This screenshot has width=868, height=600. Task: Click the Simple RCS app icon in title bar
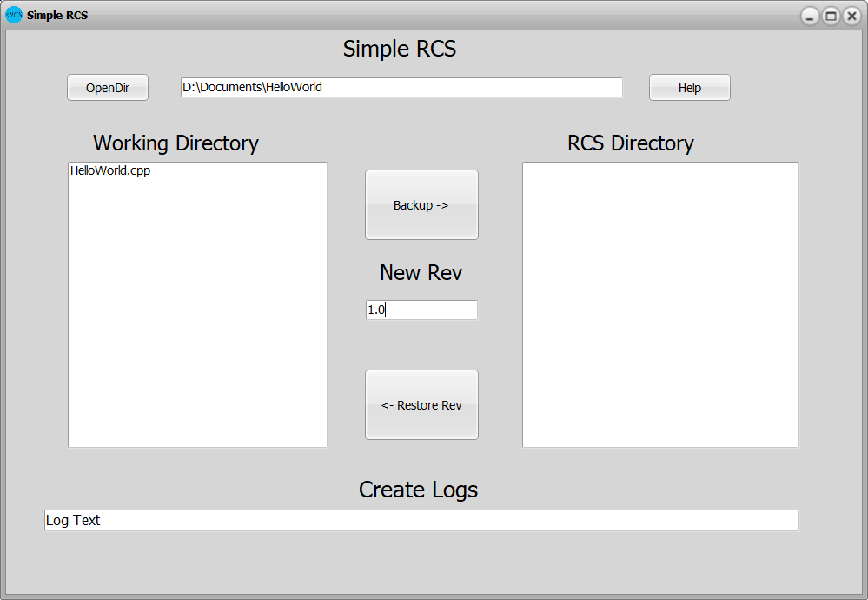pos(14,15)
